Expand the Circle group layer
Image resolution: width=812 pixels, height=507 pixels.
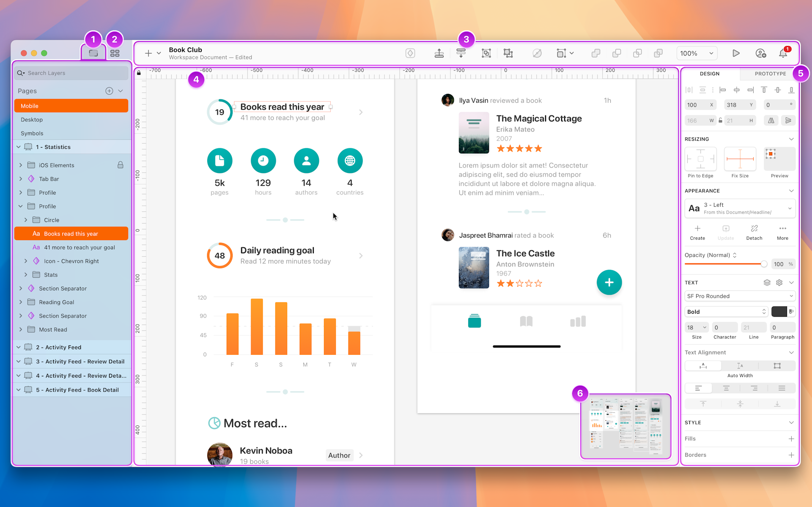[26, 220]
